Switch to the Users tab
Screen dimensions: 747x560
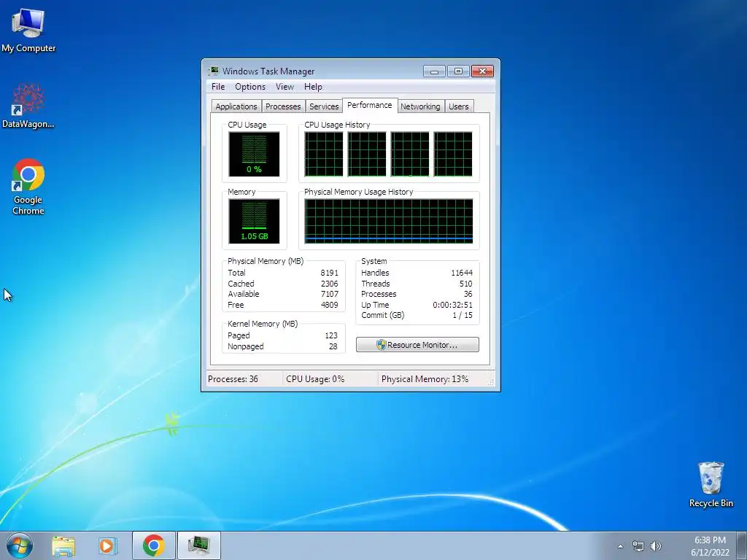coord(459,106)
